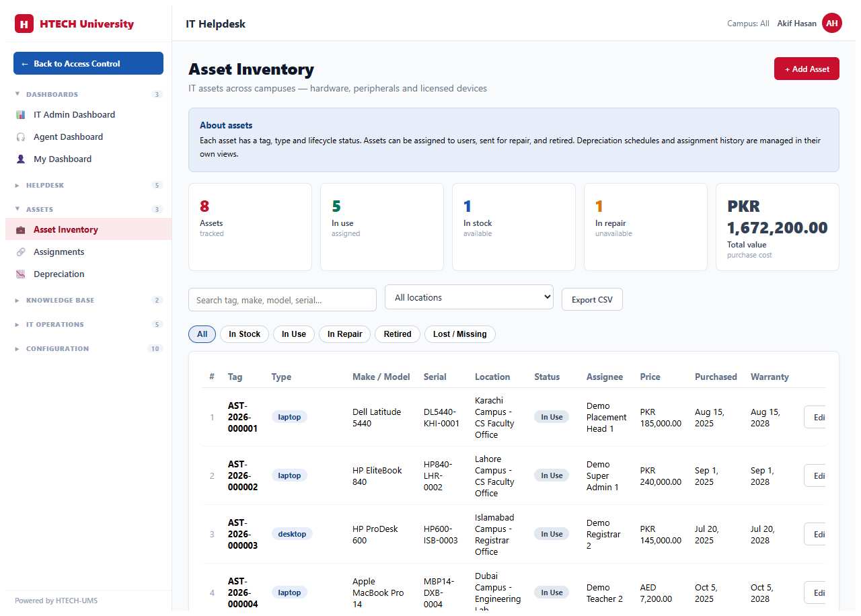The height and width of the screenshot is (616, 861).
Task: Click the HTECH University logo icon
Action: 24,24
